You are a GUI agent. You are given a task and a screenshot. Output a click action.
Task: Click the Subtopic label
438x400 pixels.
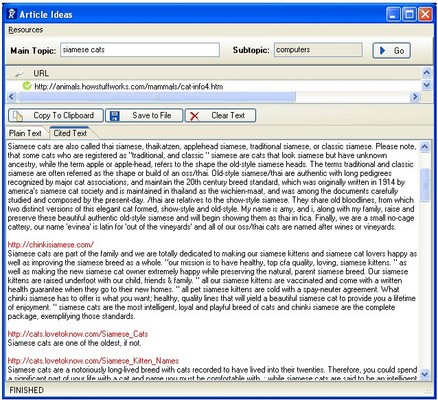tap(251, 50)
